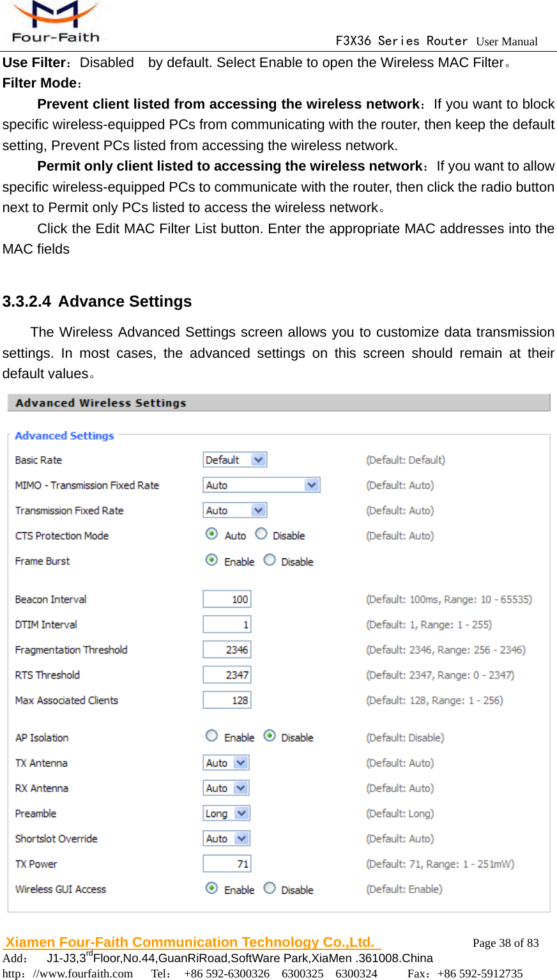Select Auto for CTS Protection Mode
Image resolution: width=557 pixels, height=980 pixels.
[x=211, y=533]
